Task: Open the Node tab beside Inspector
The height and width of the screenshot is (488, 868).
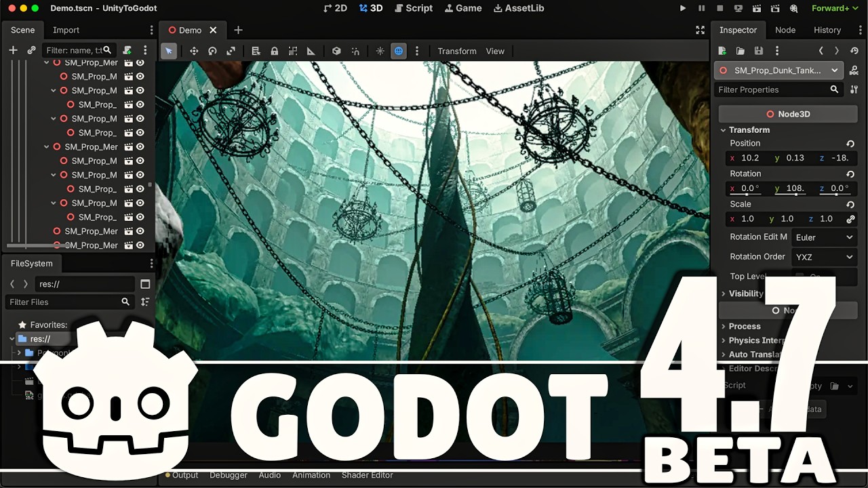Action: coord(785,30)
